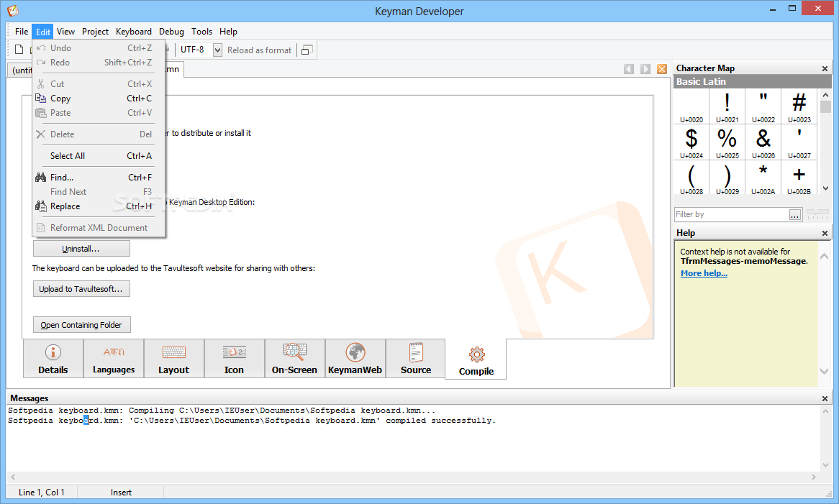
Task: Go to next tab with right arrow
Action: (646, 69)
